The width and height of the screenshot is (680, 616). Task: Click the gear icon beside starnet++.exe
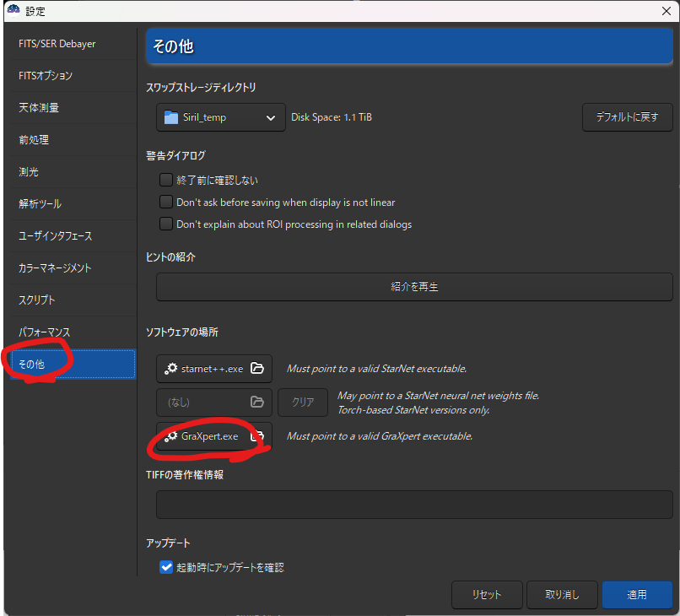(171, 369)
